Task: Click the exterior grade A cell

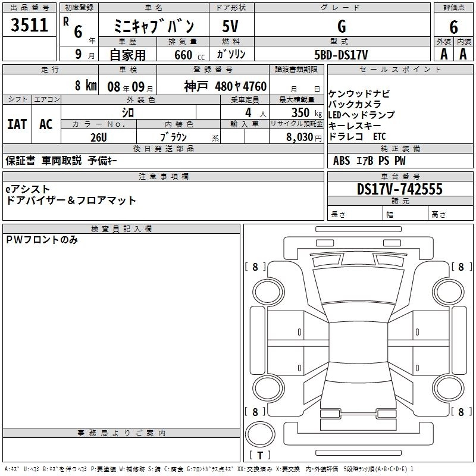Action: coord(443,54)
